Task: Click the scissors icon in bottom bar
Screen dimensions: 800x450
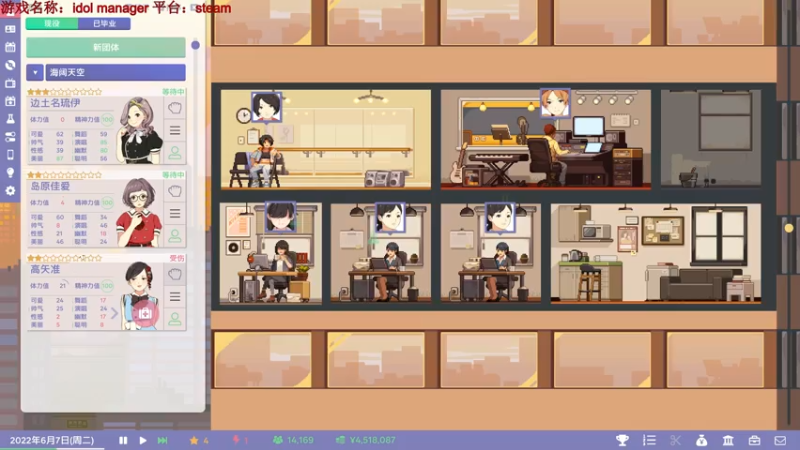Action: [676, 440]
